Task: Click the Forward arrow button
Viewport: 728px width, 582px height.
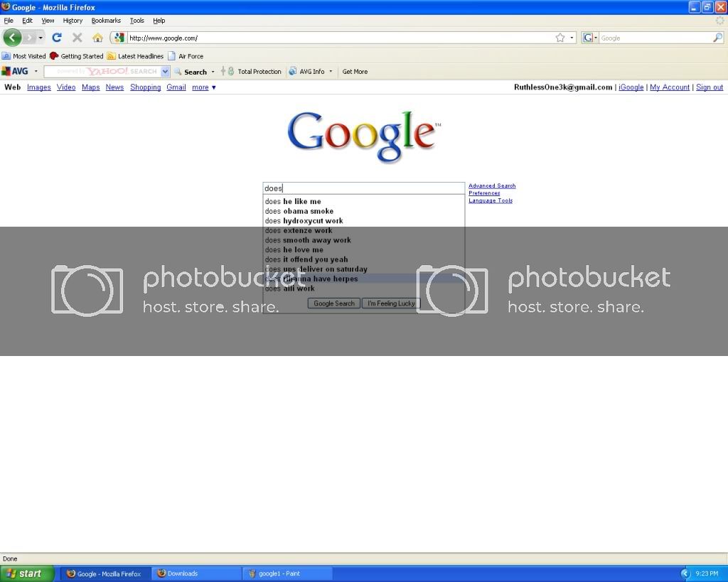Action: pos(29,38)
